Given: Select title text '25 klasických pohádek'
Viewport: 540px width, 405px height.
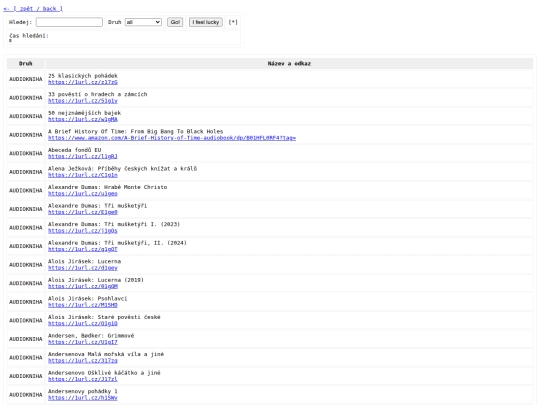Looking at the screenshot, I should click(x=83, y=76).
